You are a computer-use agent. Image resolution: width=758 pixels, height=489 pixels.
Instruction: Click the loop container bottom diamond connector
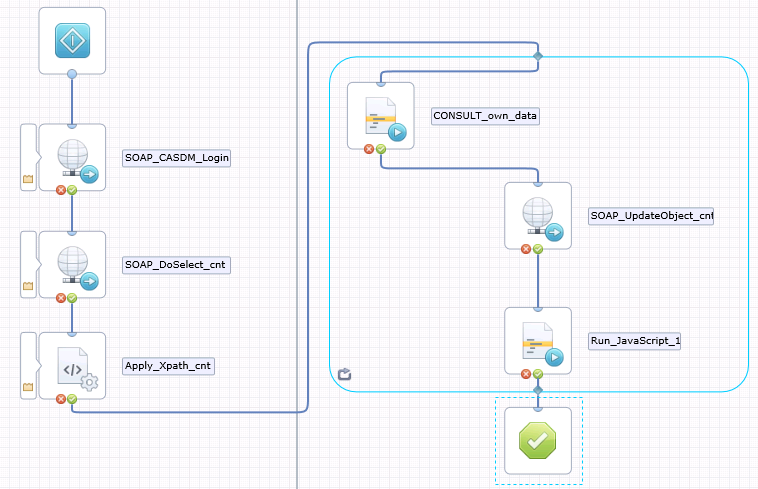tap(538, 390)
